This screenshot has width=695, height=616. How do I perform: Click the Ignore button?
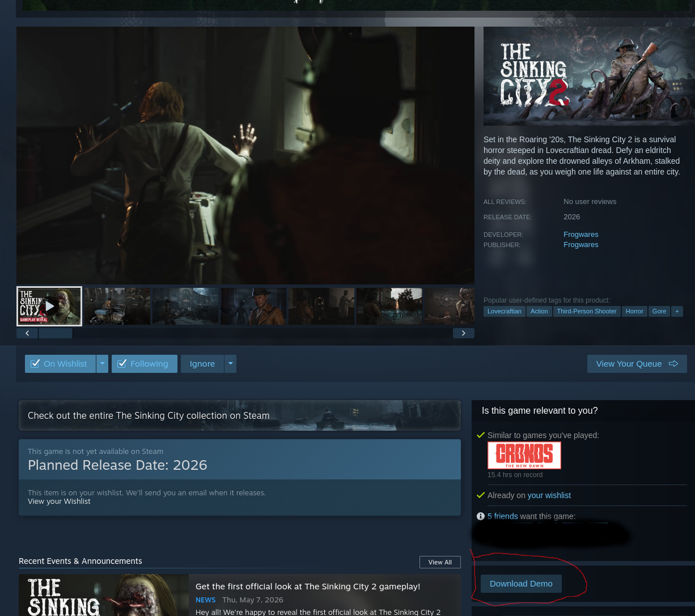click(x=202, y=364)
